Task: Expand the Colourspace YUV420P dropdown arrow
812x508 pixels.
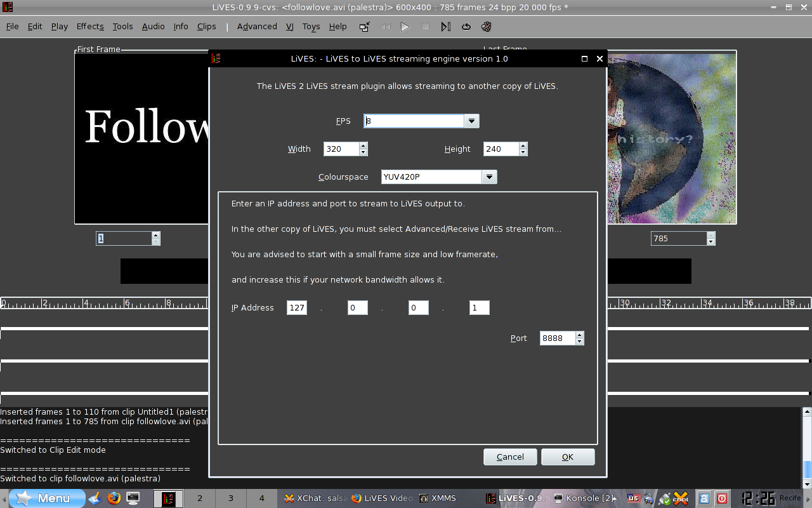Action: [489, 177]
